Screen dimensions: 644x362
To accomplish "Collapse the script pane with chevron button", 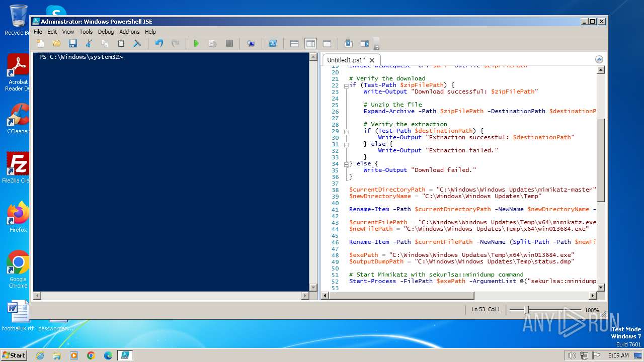I will point(599,59).
